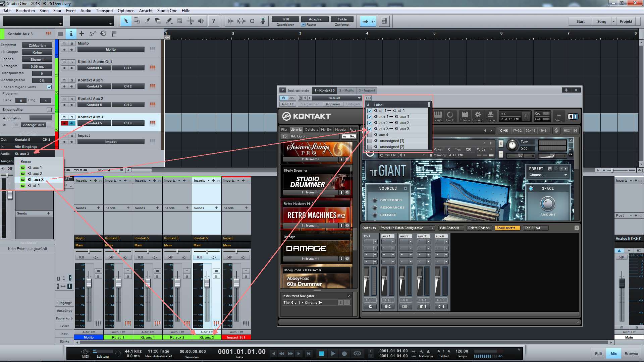This screenshot has width=644, height=362.
Task: Enable the Kt. aux 4 output checkbox in Kontakt
Action: pyautogui.click(x=369, y=134)
